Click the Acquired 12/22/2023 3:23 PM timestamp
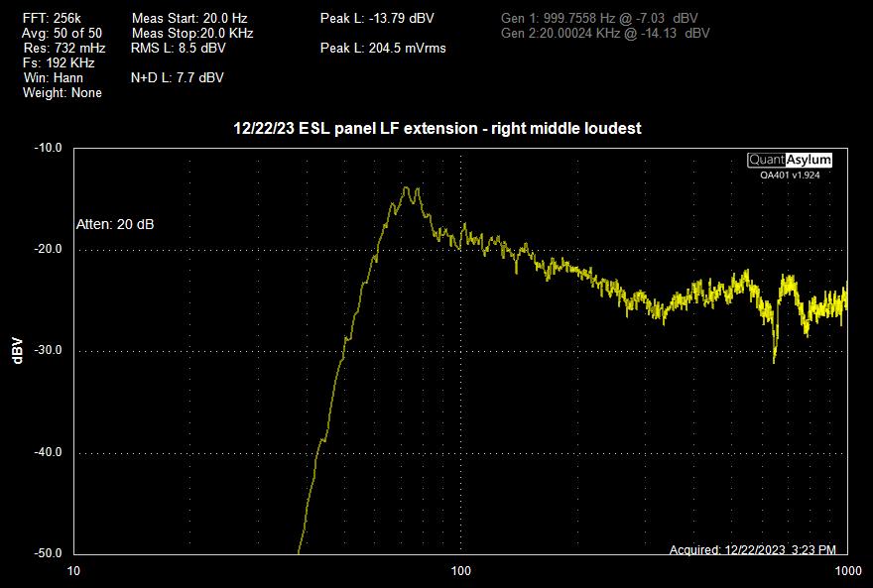 point(752,550)
